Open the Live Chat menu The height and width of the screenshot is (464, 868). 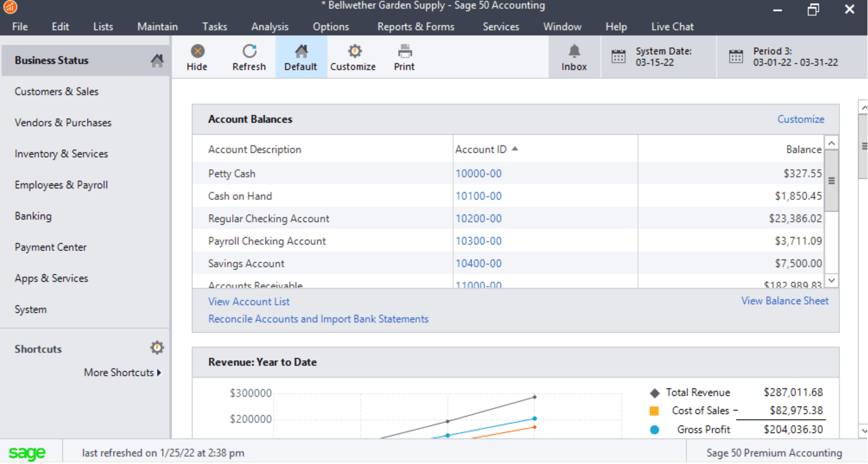pos(673,27)
